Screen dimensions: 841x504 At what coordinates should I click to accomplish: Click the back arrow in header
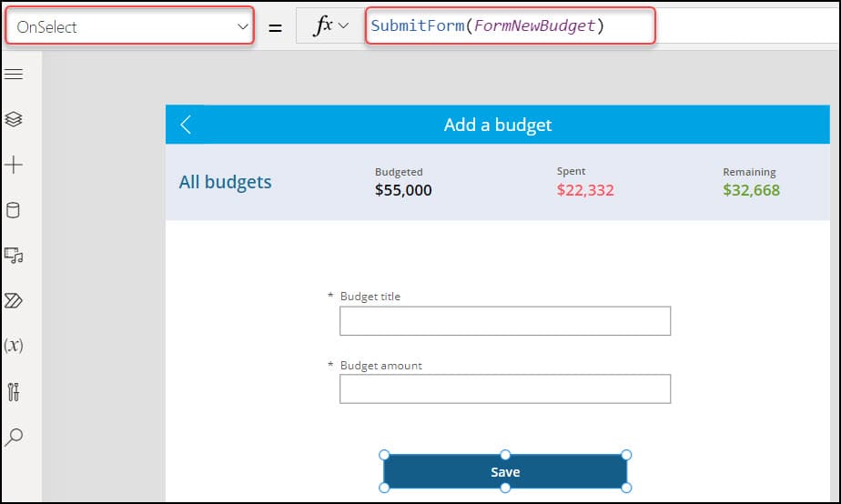[x=186, y=125]
